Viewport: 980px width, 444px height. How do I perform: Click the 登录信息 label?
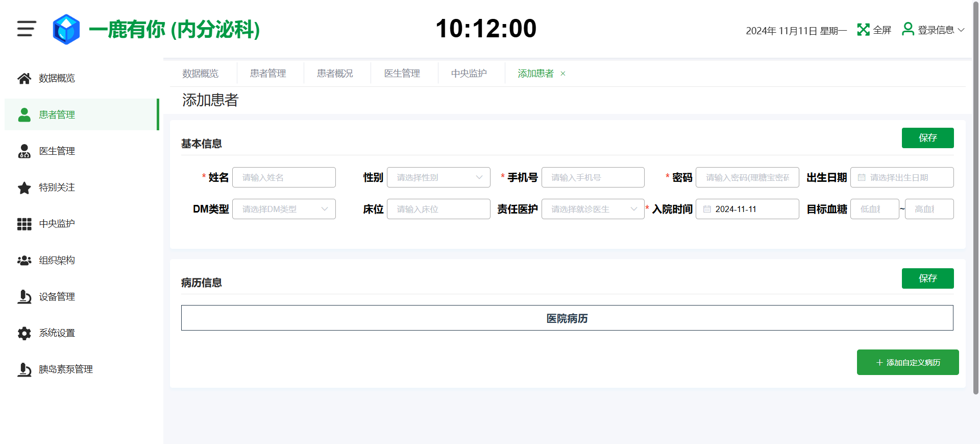(x=936, y=30)
